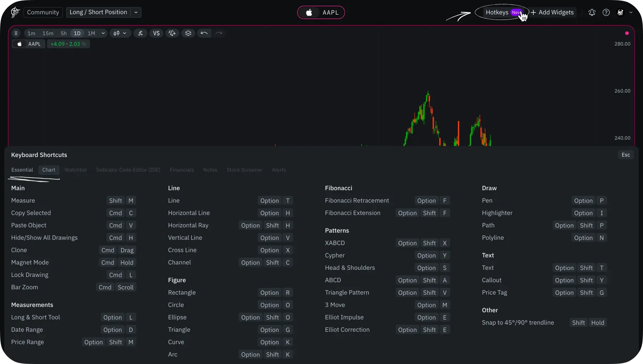The width and height of the screenshot is (643, 364).
Task: Grab the widget drag handle dots icon
Action: (16, 33)
